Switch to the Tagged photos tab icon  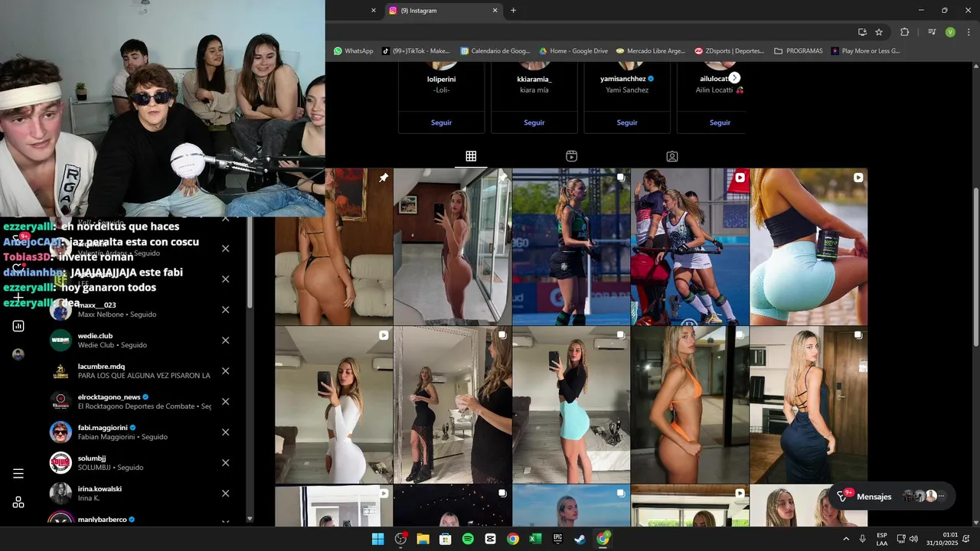click(672, 156)
